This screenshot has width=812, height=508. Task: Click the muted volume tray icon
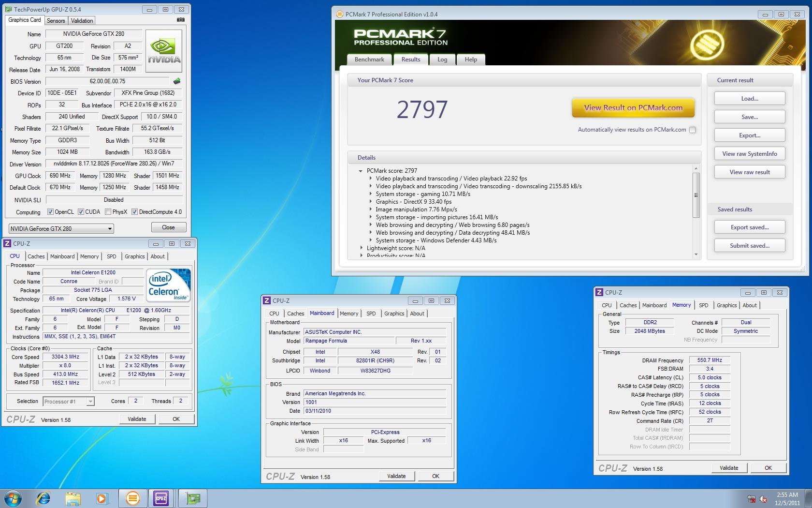[764, 499]
